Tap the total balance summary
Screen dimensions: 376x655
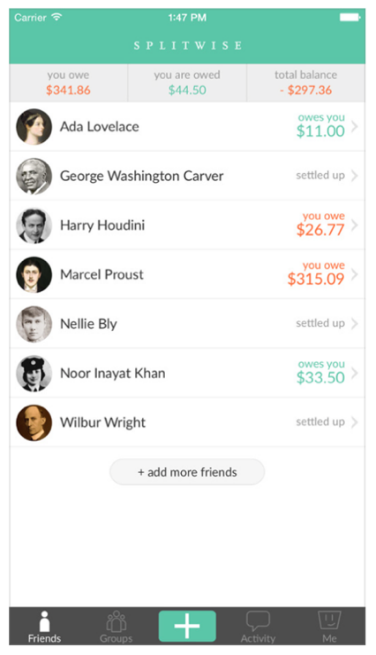pos(306,83)
